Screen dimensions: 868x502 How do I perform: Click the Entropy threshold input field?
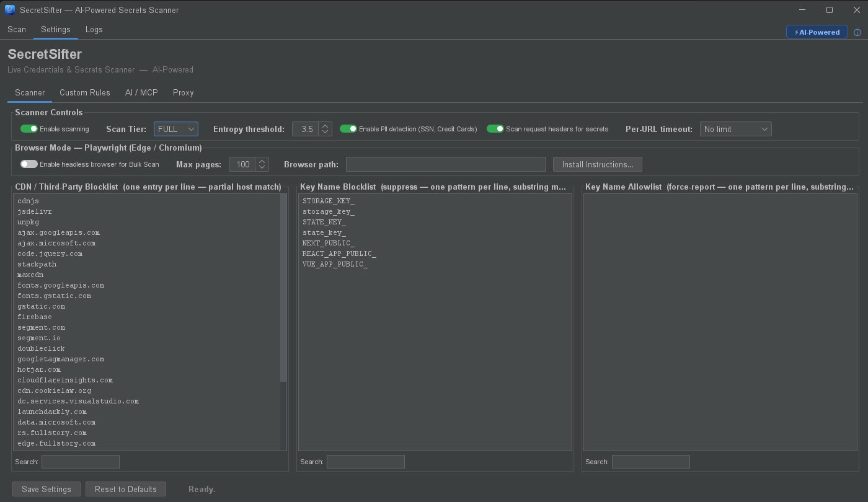(x=306, y=129)
